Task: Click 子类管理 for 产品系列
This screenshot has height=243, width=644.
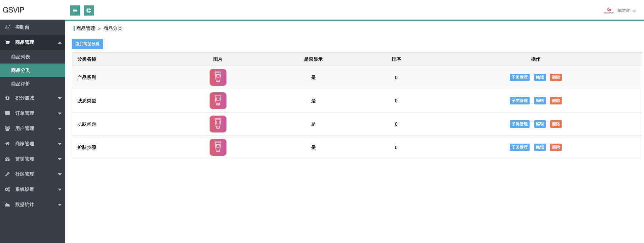Action: (x=519, y=77)
